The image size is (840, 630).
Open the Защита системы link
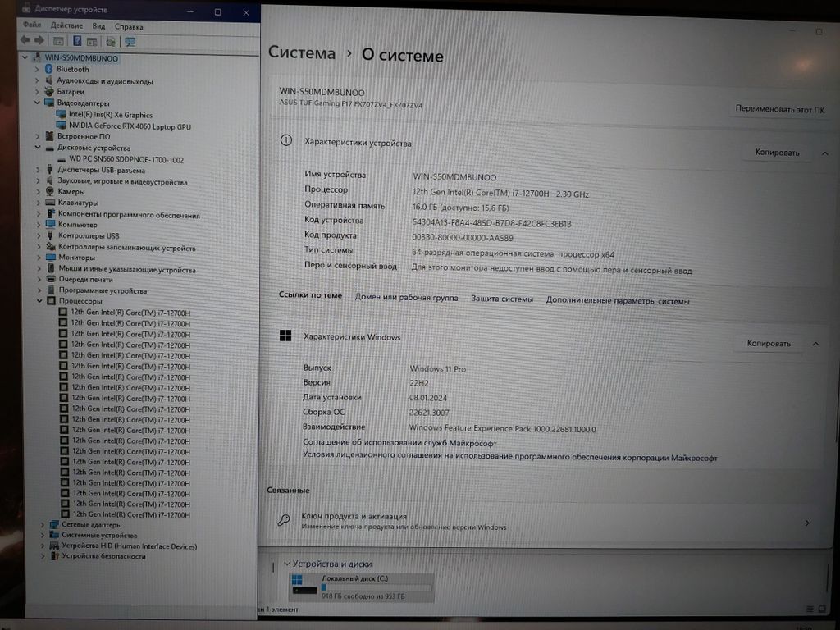tap(502, 299)
